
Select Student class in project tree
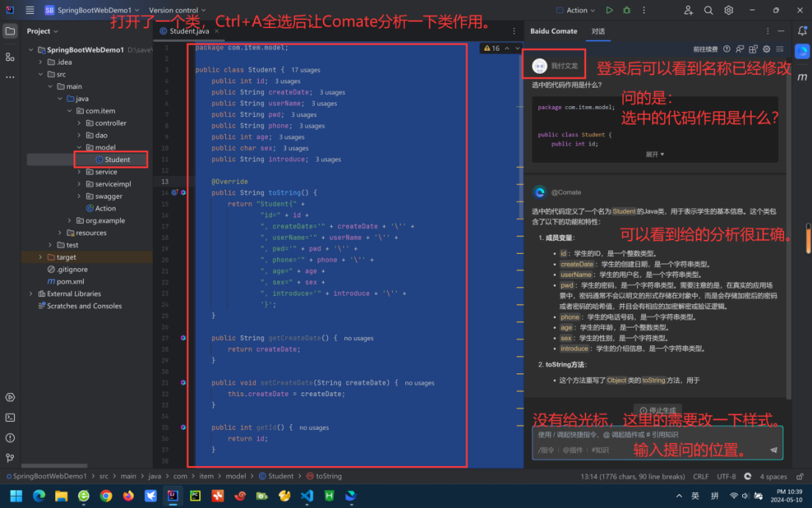click(113, 160)
